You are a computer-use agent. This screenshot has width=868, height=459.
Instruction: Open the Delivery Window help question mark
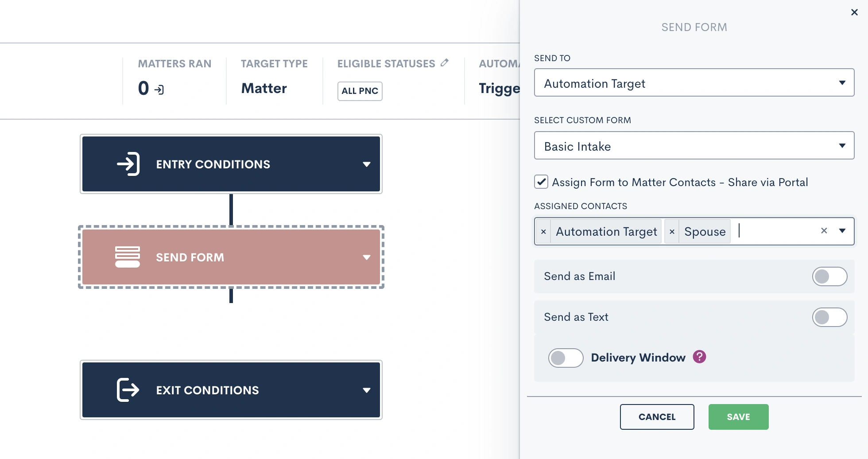click(x=700, y=357)
